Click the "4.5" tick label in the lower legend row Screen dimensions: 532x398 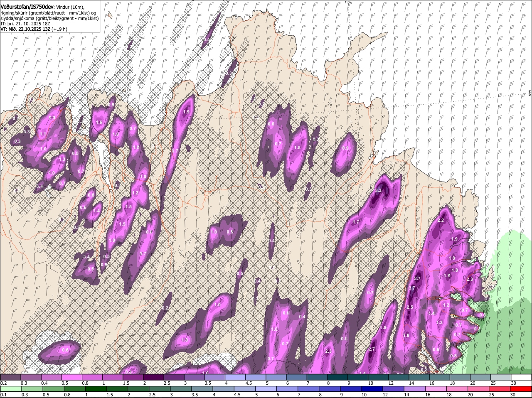237,395
